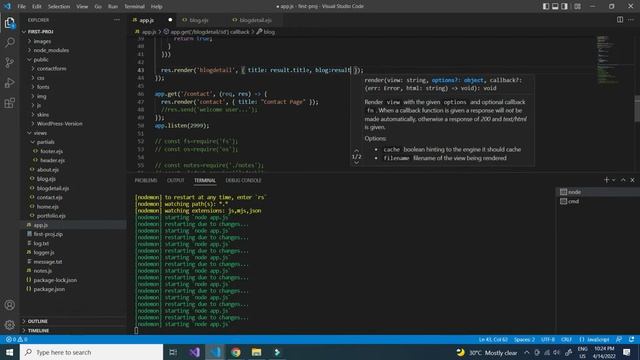The width and height of the screenshot is (640, 360).
Task: Open the Windows Start menu
Action: [x=9, y=352]
